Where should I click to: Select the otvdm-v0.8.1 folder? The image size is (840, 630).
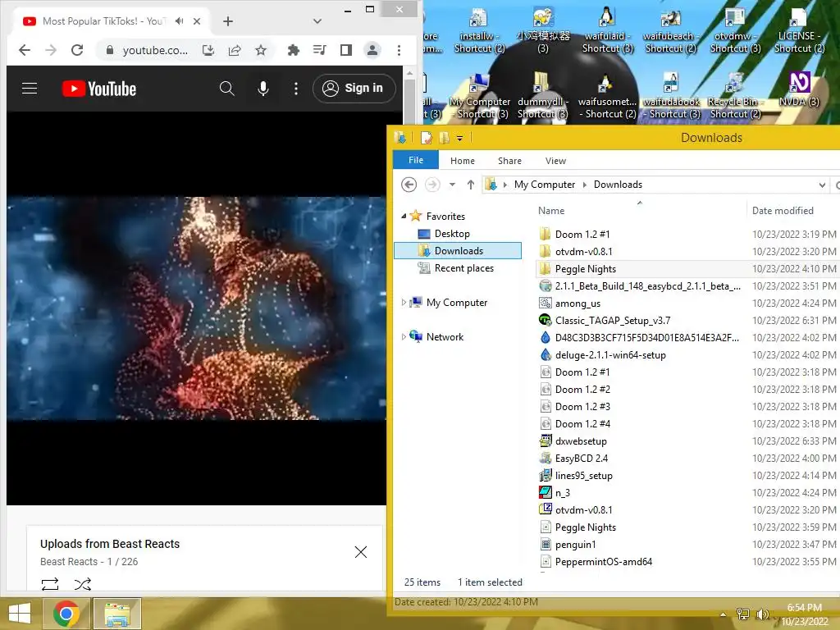(583, 251)
